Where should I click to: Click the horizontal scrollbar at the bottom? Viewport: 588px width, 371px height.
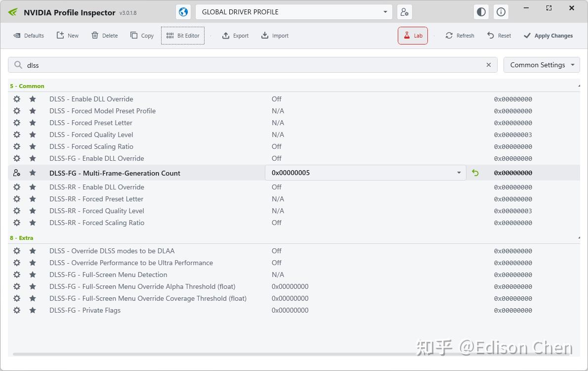pyautogui.click(x=291, y=354)
